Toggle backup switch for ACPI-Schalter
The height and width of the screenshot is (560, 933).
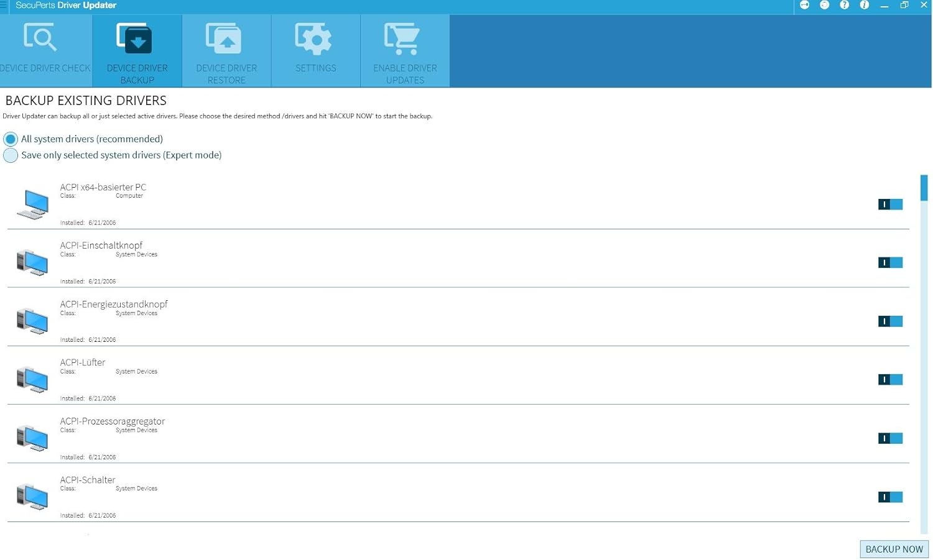pos(890,497)
